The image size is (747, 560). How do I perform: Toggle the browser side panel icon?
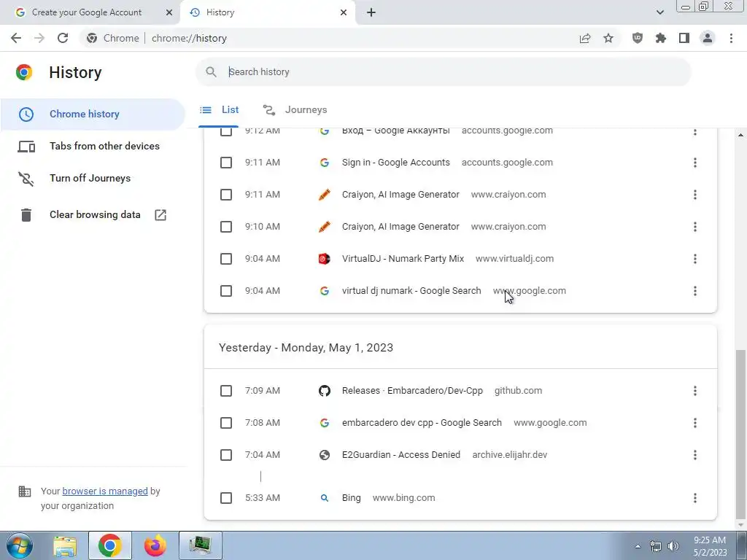tap(684, 38)
